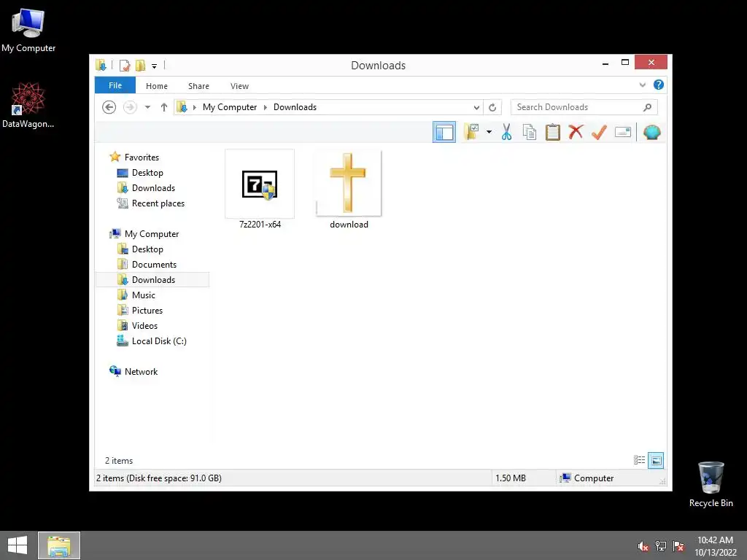Toggle the navigation pane layout button

pos(444,133)
